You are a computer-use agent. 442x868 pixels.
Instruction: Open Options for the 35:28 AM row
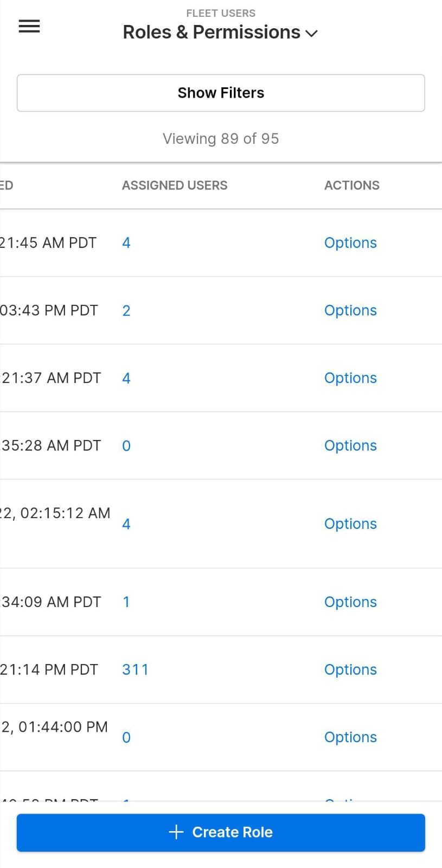(350, 445)
